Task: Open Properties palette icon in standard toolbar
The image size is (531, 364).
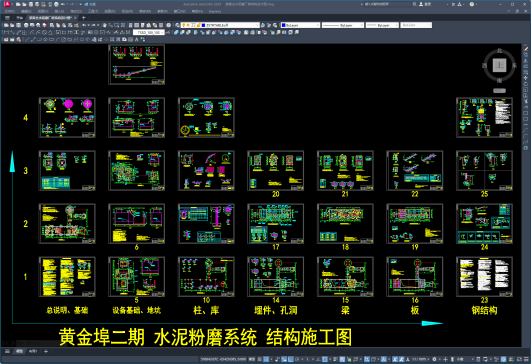Action: (x=130, y=25)
